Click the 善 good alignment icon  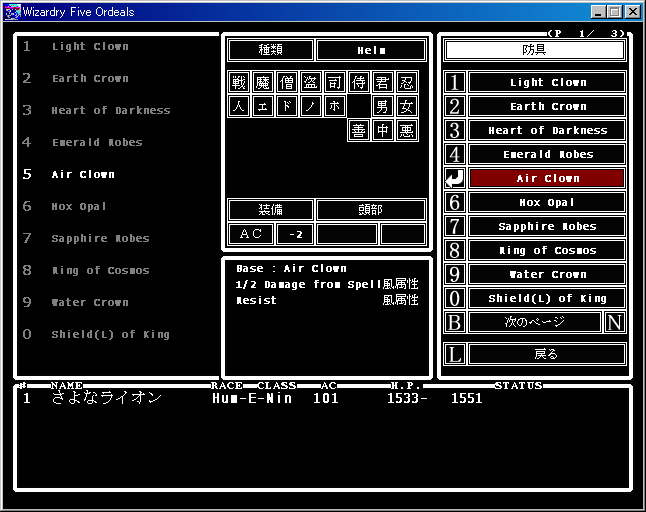coord(358,131)
